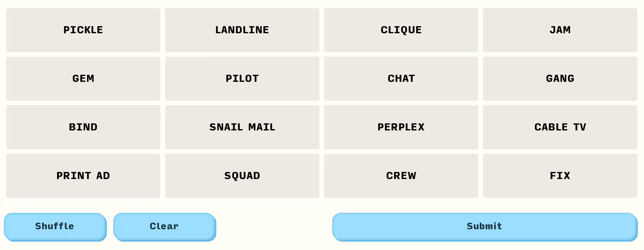Select the CHAT tile
This screenshot has height=250, width=644.
[401, 79]
